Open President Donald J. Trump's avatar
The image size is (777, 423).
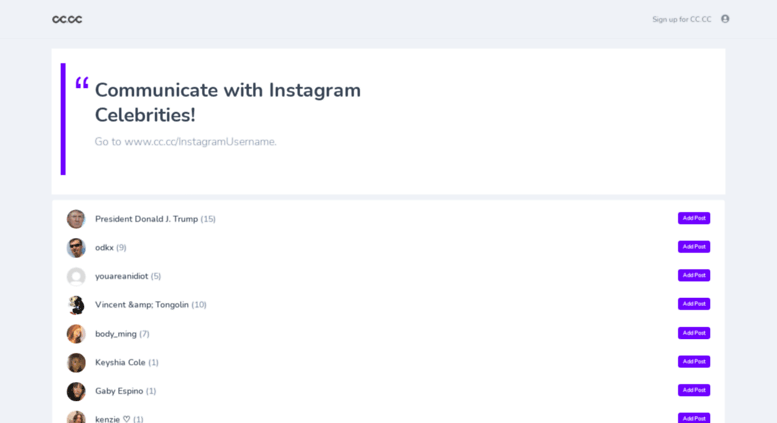point(76,219)
